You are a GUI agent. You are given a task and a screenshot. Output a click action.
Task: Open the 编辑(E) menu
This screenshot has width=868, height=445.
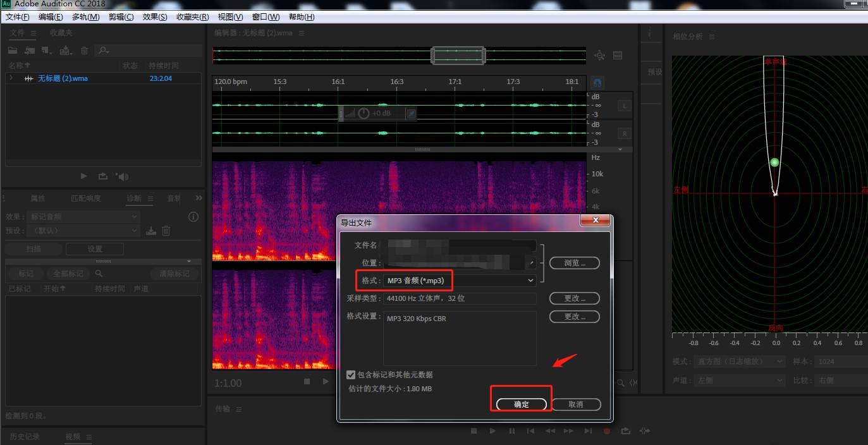tap(51, 17)
